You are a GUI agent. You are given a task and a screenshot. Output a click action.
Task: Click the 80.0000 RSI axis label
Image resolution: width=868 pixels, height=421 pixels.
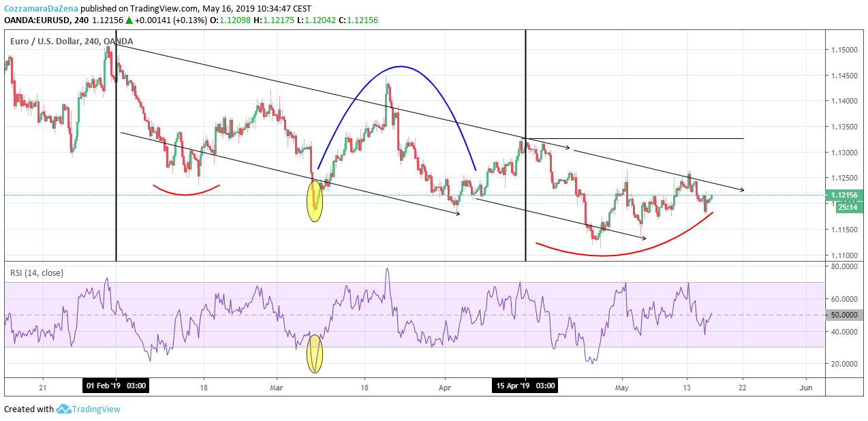pos(843,266)
